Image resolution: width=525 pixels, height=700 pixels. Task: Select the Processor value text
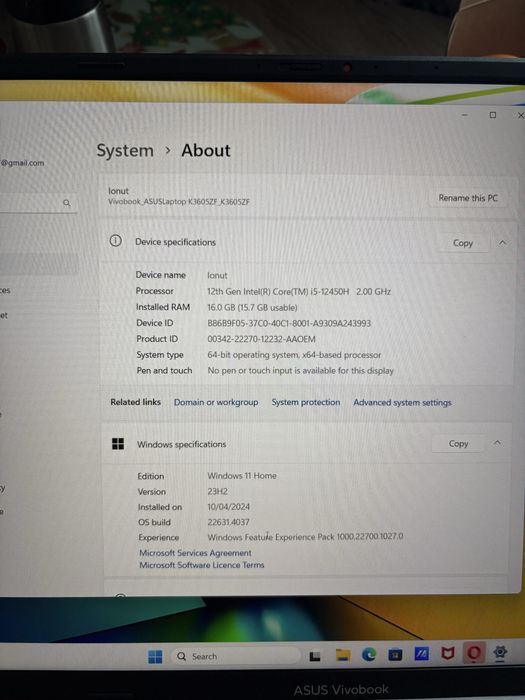coord(299,292)
